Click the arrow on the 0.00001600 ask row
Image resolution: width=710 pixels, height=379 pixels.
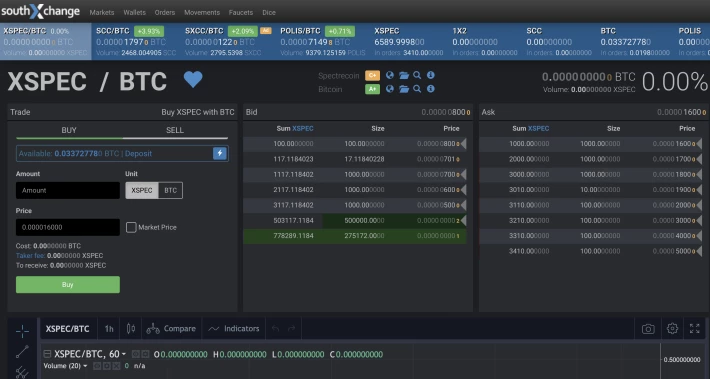pyautogui.click(x=699, y=144)
